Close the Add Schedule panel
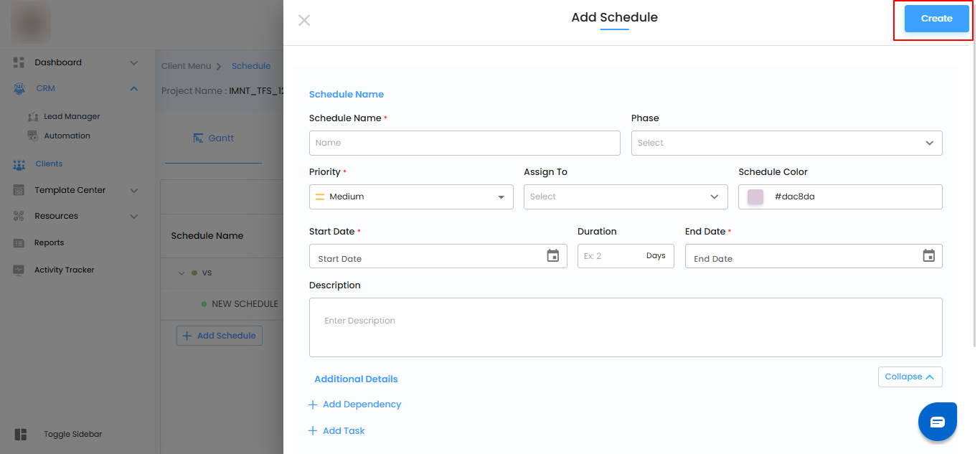980x454 pixels. 304,20
